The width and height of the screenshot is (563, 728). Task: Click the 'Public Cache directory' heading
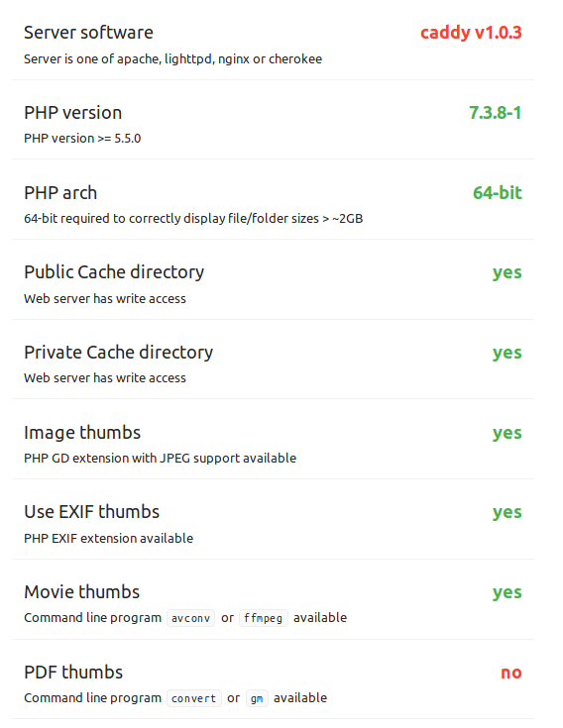(x=114, y=272)
